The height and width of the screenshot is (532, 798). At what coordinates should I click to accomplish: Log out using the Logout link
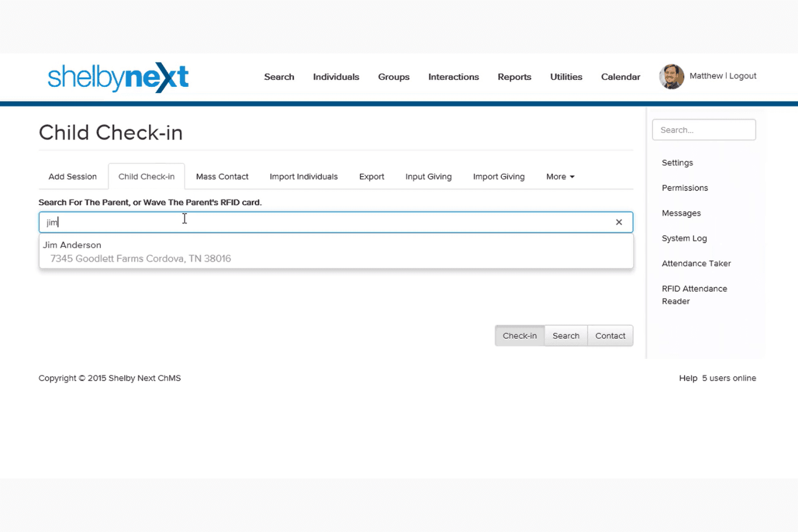(x=742, y=76)
